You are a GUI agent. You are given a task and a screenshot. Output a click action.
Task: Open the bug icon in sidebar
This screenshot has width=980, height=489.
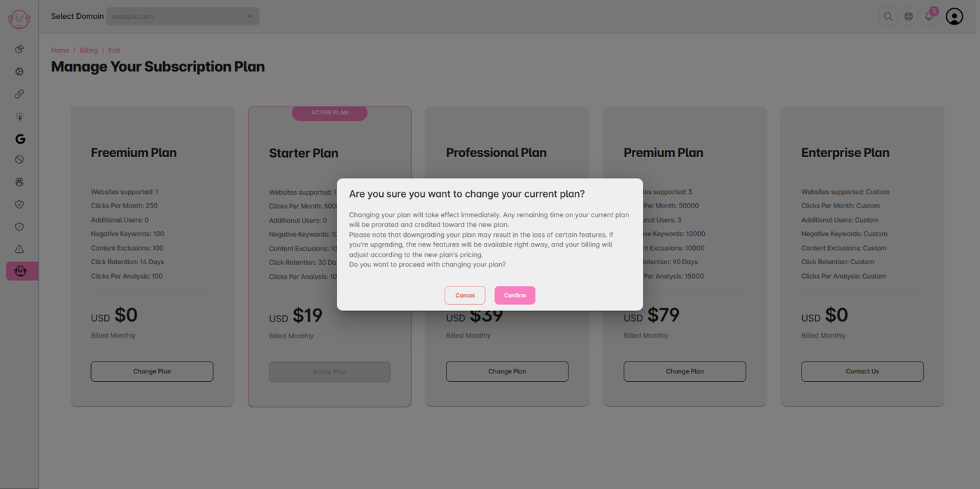click(x=20, y=182)
